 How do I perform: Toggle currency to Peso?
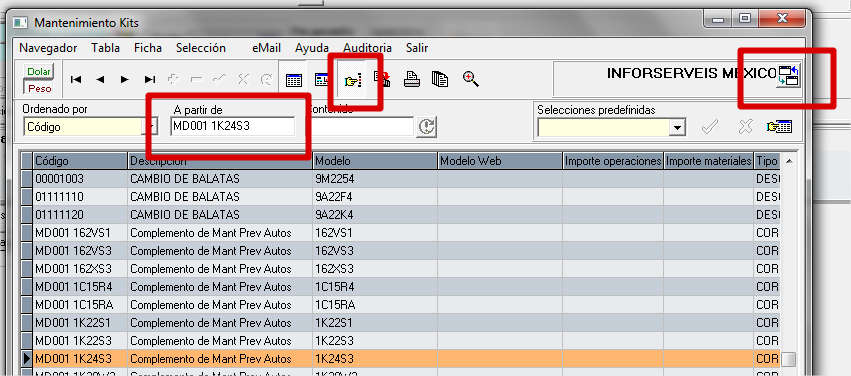40,88
